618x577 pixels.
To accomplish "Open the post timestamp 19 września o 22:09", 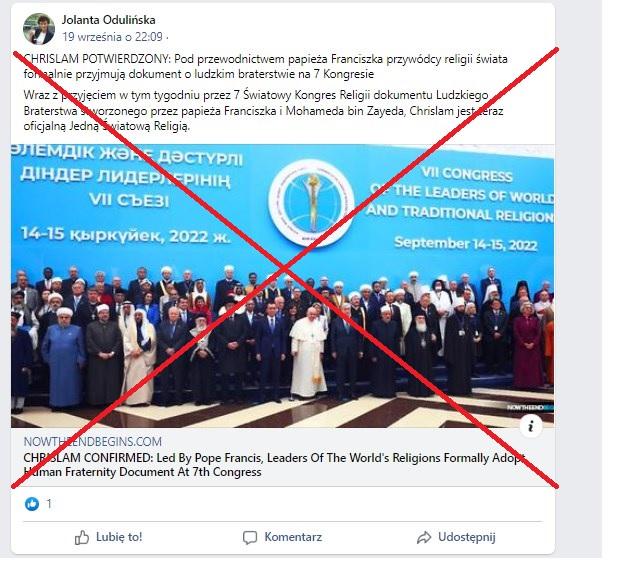I will pos(112,37).
